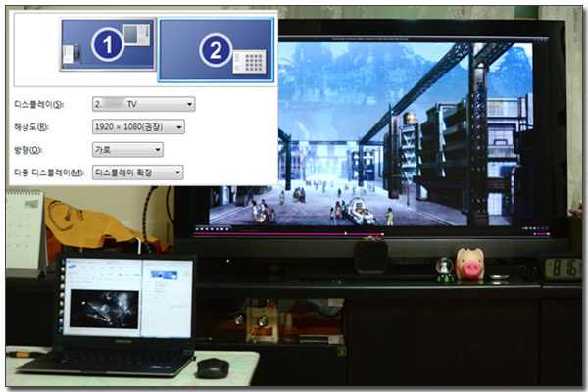Click the "다중 디스플레이(M):" label
Viewport: 588px width, 392px height.
(49, 172)
